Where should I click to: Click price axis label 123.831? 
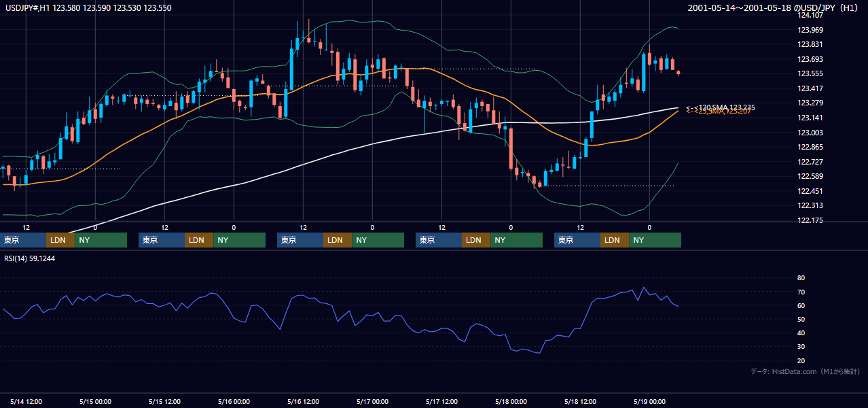point(810,44)
